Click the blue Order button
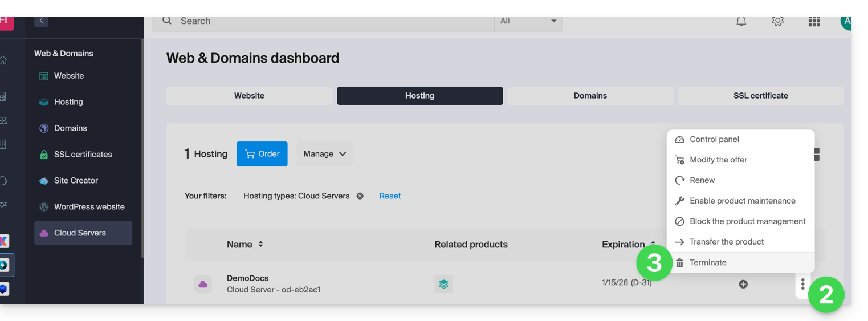The height and width of the screenshot is (321, 868). pyautogui.click(x=262, y=154)
